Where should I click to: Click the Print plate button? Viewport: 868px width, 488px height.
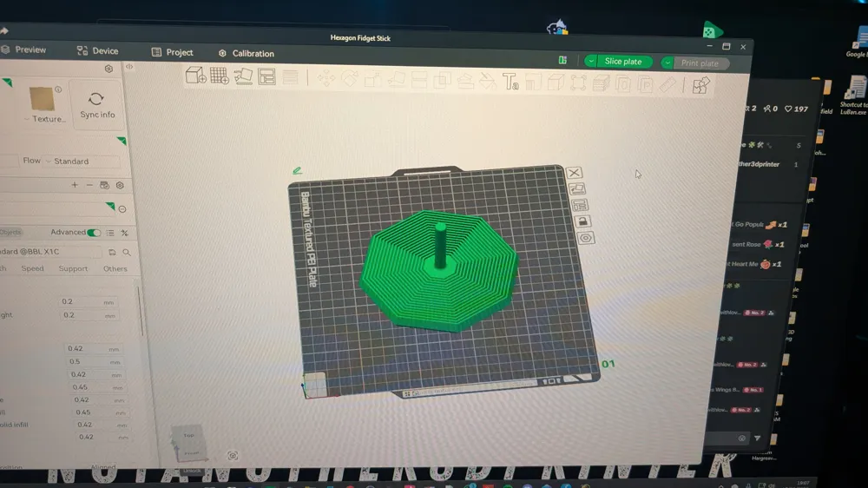pyautogui.click(x=700, y=63)
